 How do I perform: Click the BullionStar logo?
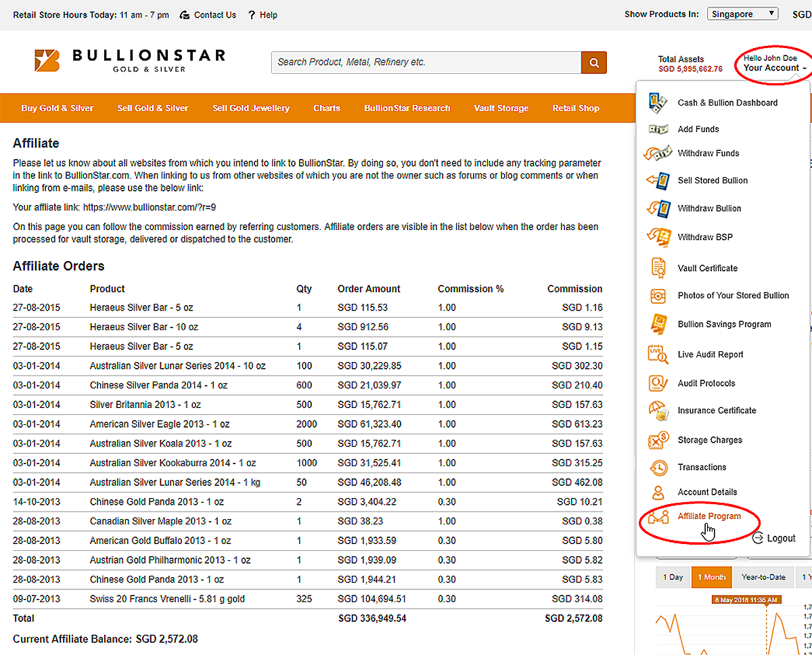pyautogui.click(x=130, y=60)
